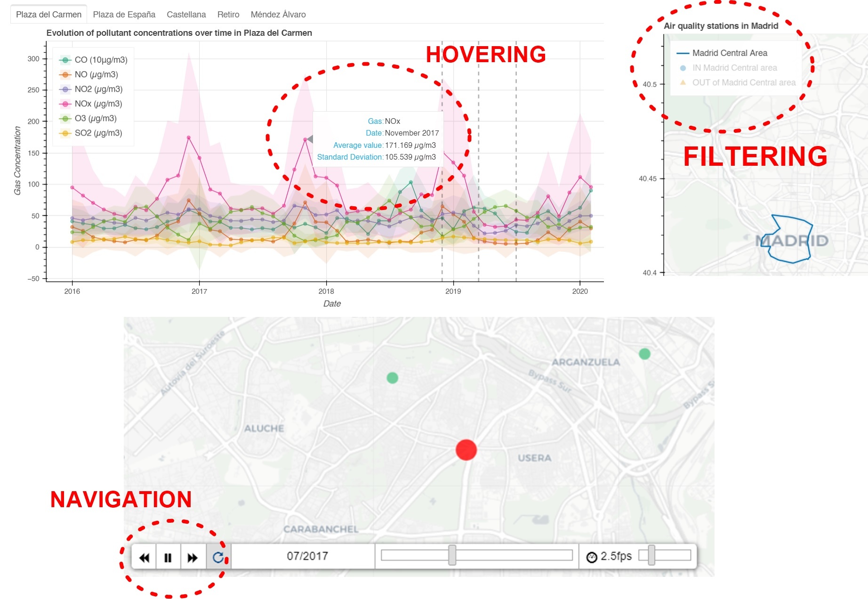
Task: Toggle the CO (10µg/m3) legend series
Action: pyautogui.click(x=93, y=60)
